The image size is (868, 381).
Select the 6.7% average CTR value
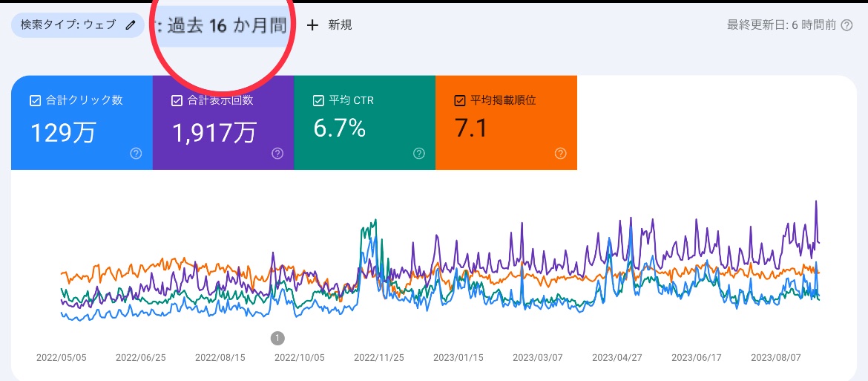click(x=339, y=128)
